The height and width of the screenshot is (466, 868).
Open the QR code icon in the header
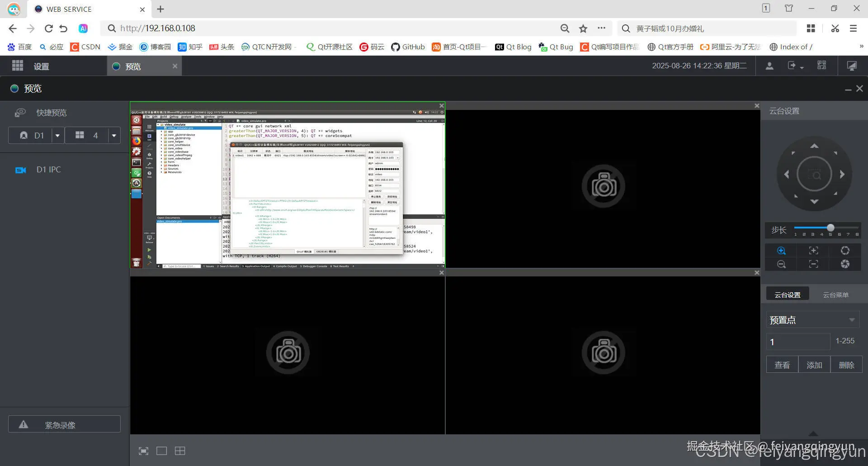click(822, 66)
